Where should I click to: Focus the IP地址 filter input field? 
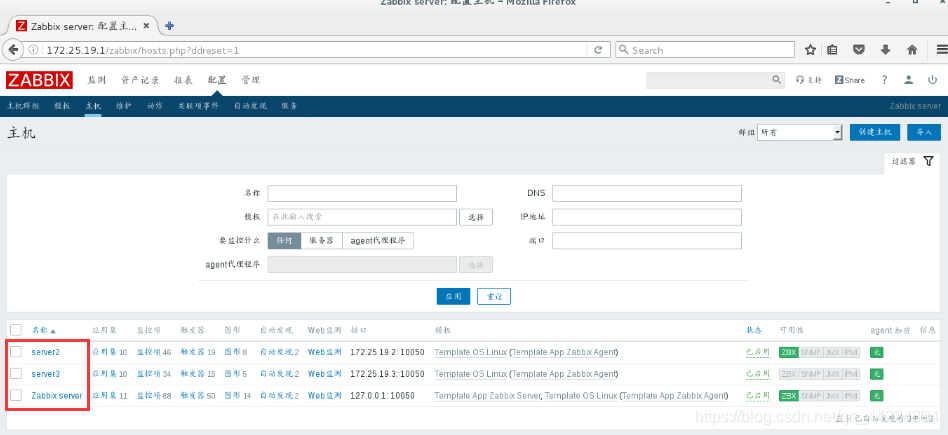point(647,217)
